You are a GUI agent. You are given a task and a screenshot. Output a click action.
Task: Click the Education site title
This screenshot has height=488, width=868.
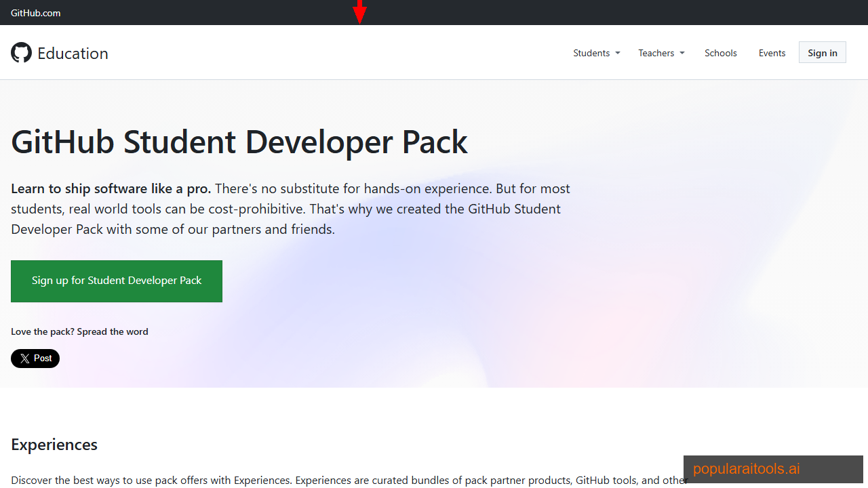tap(73, 54)
